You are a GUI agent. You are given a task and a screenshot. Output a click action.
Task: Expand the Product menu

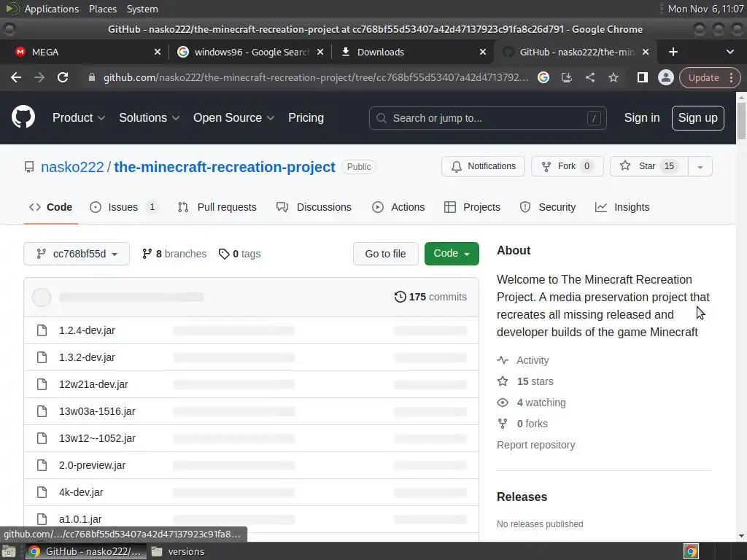(x=79, y=117)
